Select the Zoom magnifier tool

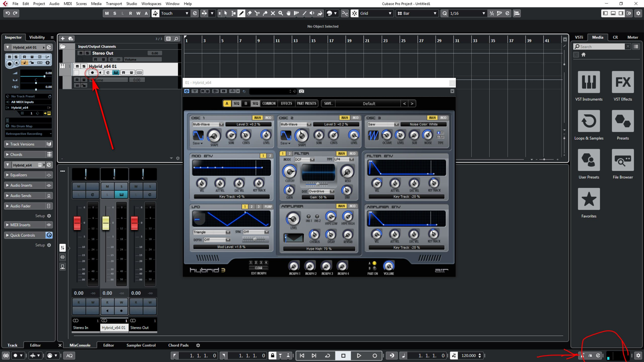coord(281,13)
